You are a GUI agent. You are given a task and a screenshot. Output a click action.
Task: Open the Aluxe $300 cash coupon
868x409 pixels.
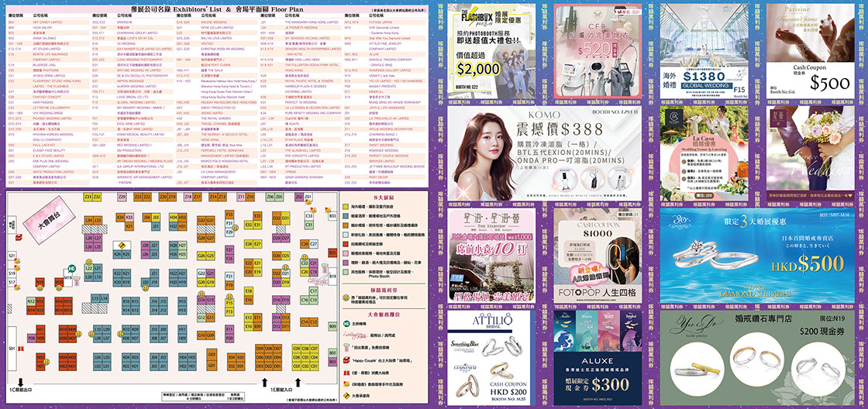click(598, 358)
